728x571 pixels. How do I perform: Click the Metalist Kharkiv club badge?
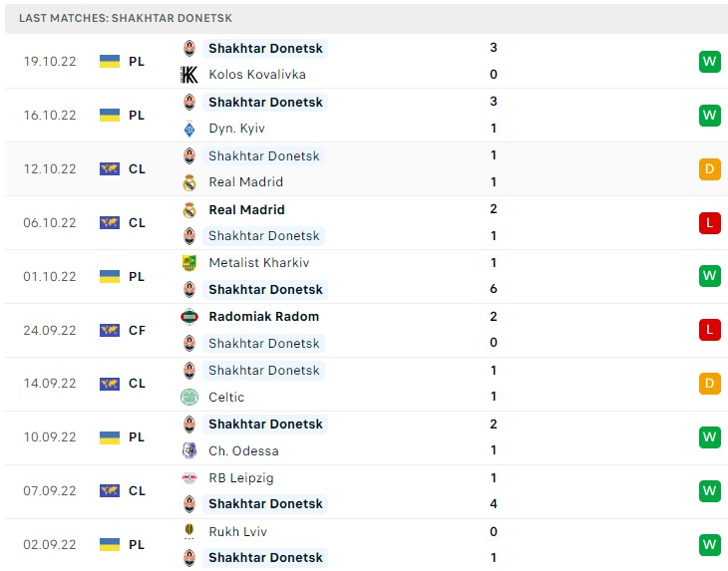(189, 263)
